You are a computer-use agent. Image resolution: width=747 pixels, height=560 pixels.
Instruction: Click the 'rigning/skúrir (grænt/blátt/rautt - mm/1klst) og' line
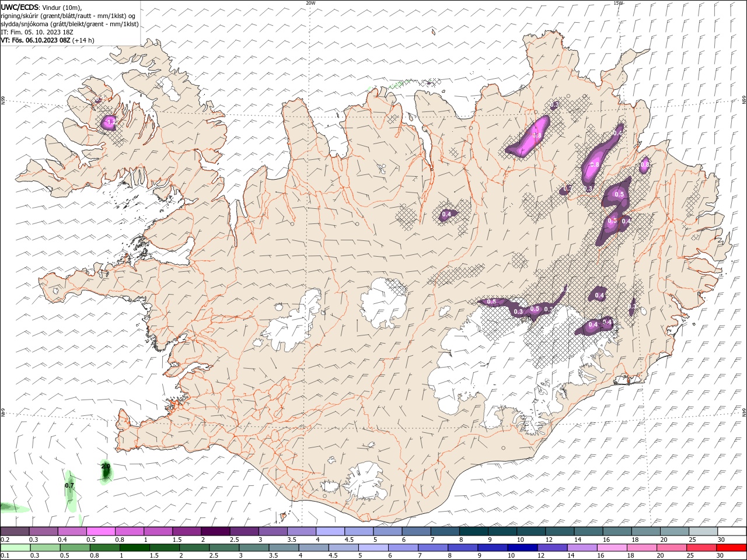(68, 16)
